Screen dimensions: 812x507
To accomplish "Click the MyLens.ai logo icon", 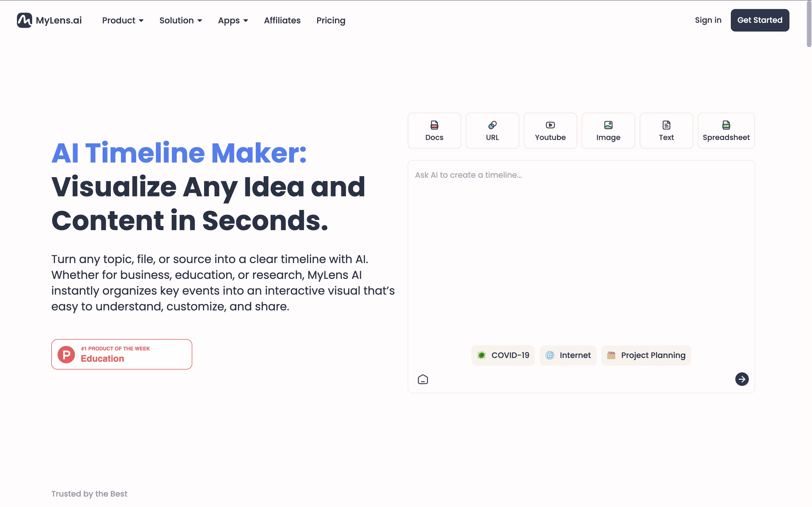I will click(x=25, y=20).
